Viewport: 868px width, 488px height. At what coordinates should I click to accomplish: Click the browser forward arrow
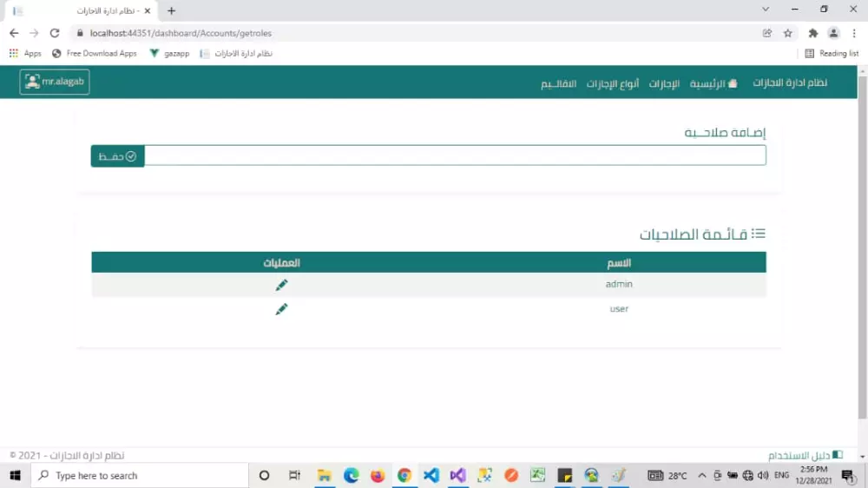(x=34, y=33)
